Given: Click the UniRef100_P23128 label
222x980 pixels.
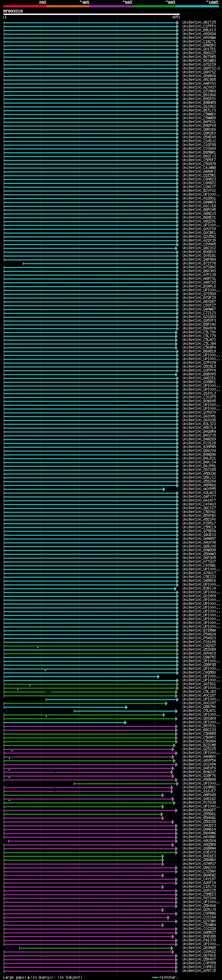Looking at the screenshot, I should pyautogui.click(x=199, y=443).
